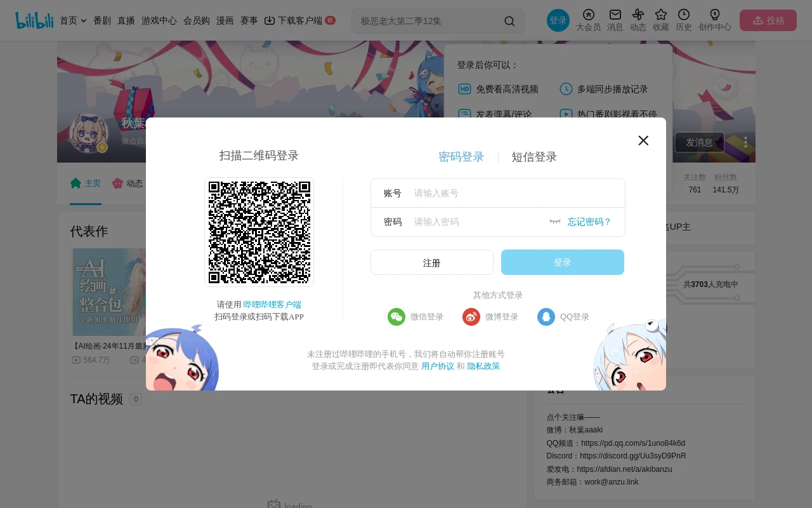Viewport: 812px width, 508px height.
Task: Click the 大会员 membership icon
Action: 588,20
